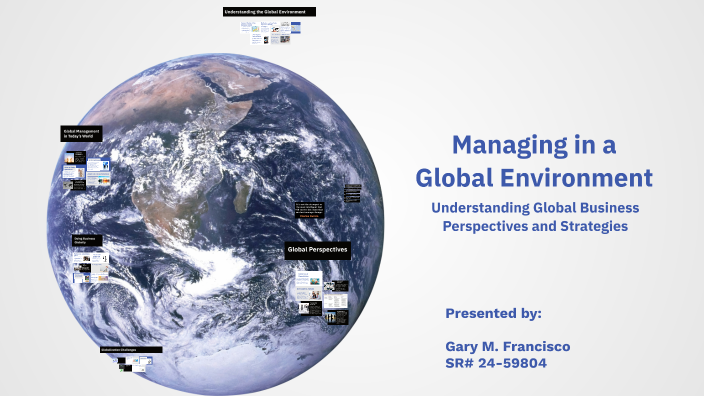Click the name Gary M. Francisco
This screenshot has height=396, width=704.
coord(508,347)
